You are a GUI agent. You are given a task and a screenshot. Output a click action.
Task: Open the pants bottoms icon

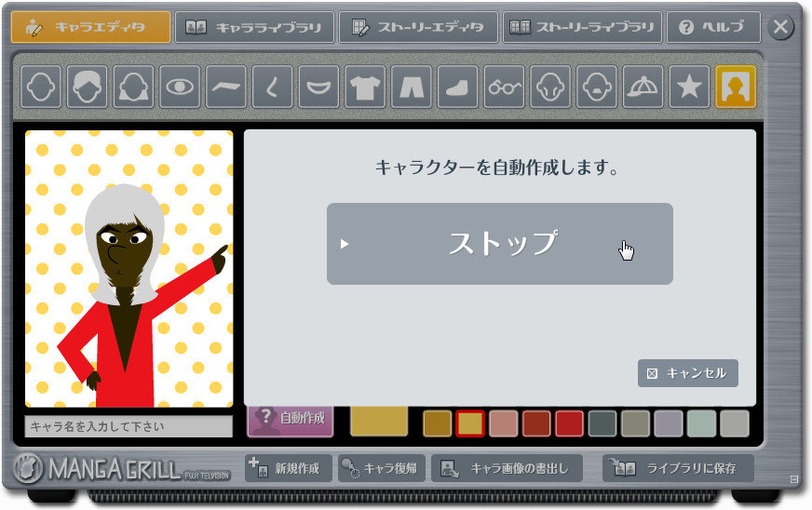point(412,87)
